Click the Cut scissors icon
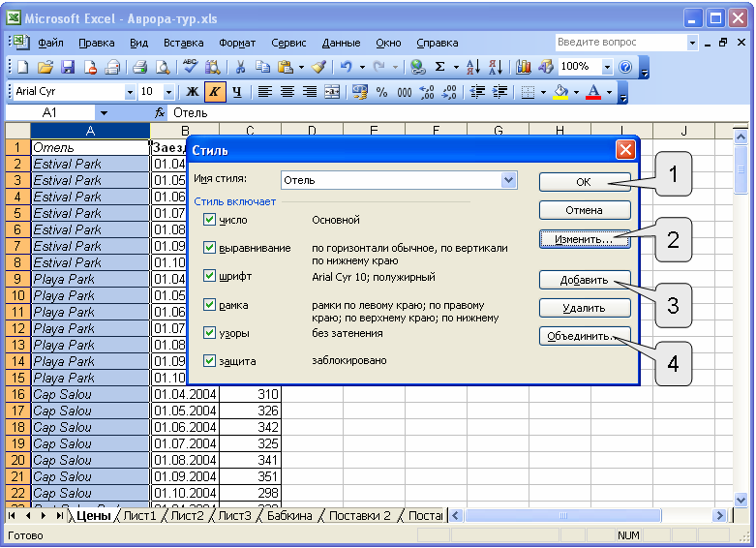This screenshot has height=548, width=756. (x=240, y=67)
